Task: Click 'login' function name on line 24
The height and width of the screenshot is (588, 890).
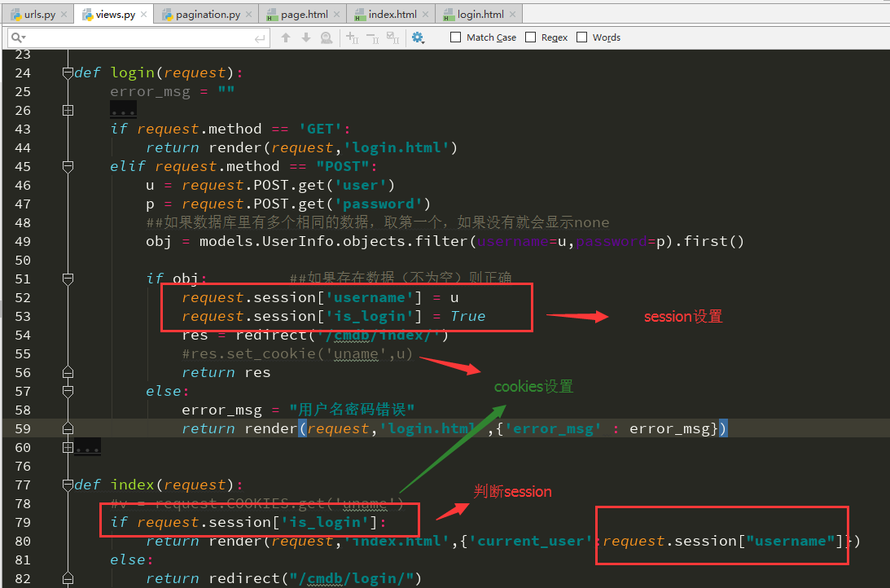Action: click(x=132, y=72)
